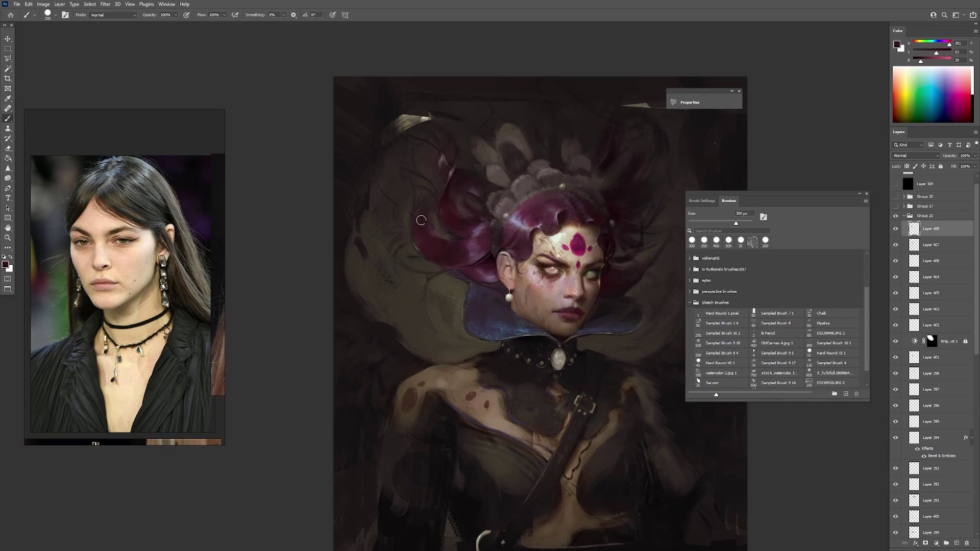This screenshot has width=980, height=551.
Task: Collapse the Sketch Brushes folder
Action: (690, 303)
